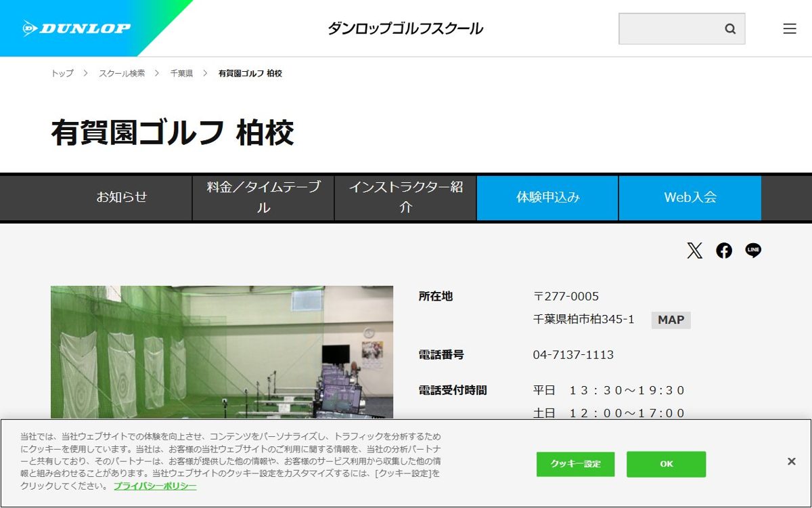Open 千葉県 breadcrumb link
The height and width of the screenshot is (508, 812).
(181, 73)
